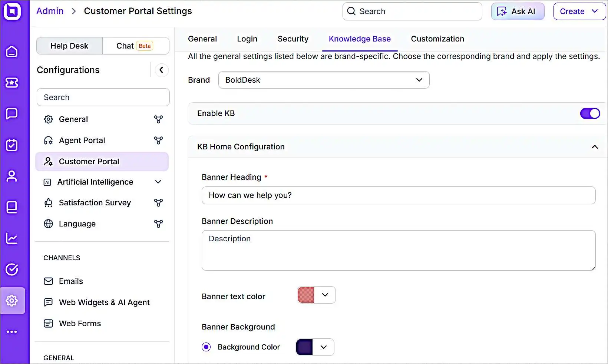Pick the Banner text color swatch
608x364 pixels.
click(x=305, y=295)
